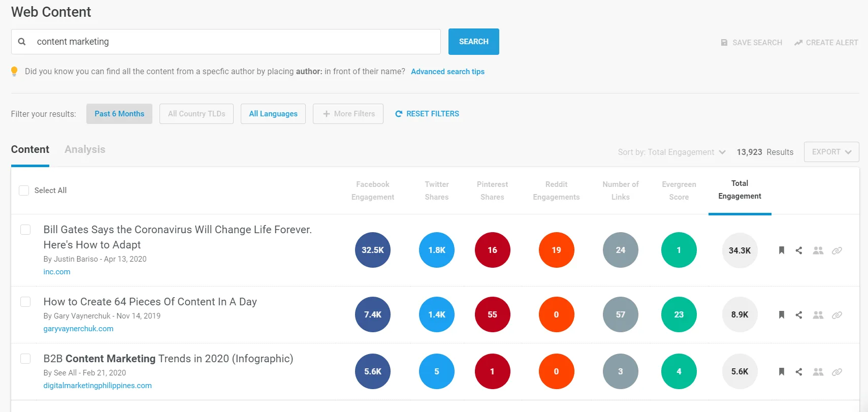Click the 1.8K Twitter shares circle
868x412 pixels.
point(437,250)
